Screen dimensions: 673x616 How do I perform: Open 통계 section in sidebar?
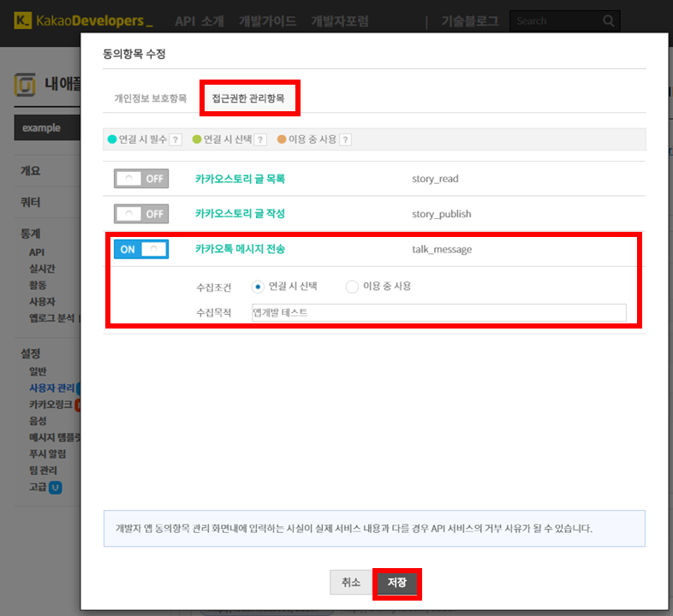click(x=31, y=234)
